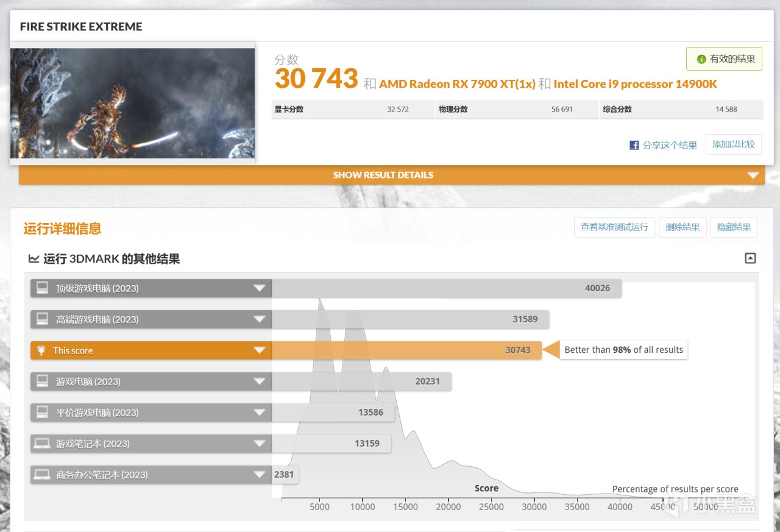Image resolution: width=780 pixels, height=532 pixels.
Task: Click 查看基准测试运行 button
Action: click(614, 227)
